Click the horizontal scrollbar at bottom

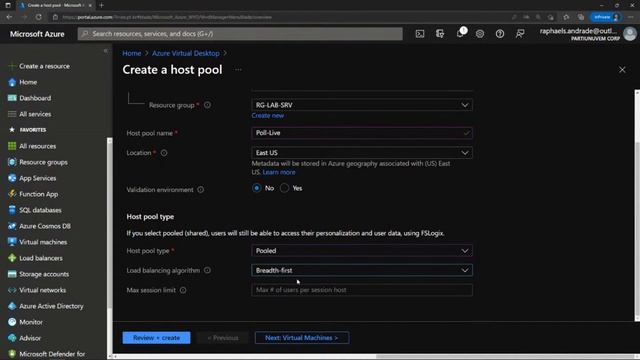pos(506,357)
